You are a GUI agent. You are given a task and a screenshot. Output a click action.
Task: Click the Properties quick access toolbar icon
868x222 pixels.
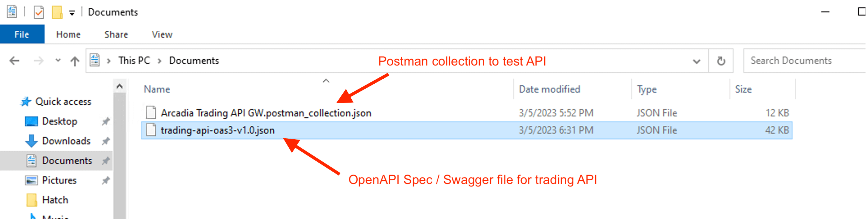39,12
